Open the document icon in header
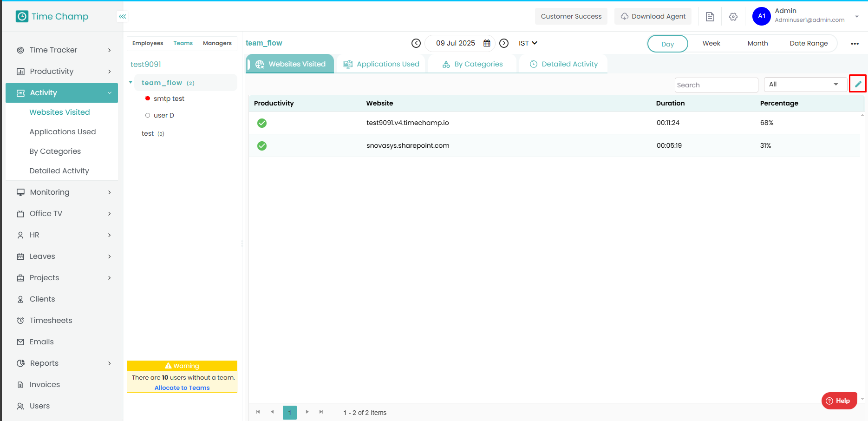The width and height of the screenshot is (868, 421). pos(710,17)
